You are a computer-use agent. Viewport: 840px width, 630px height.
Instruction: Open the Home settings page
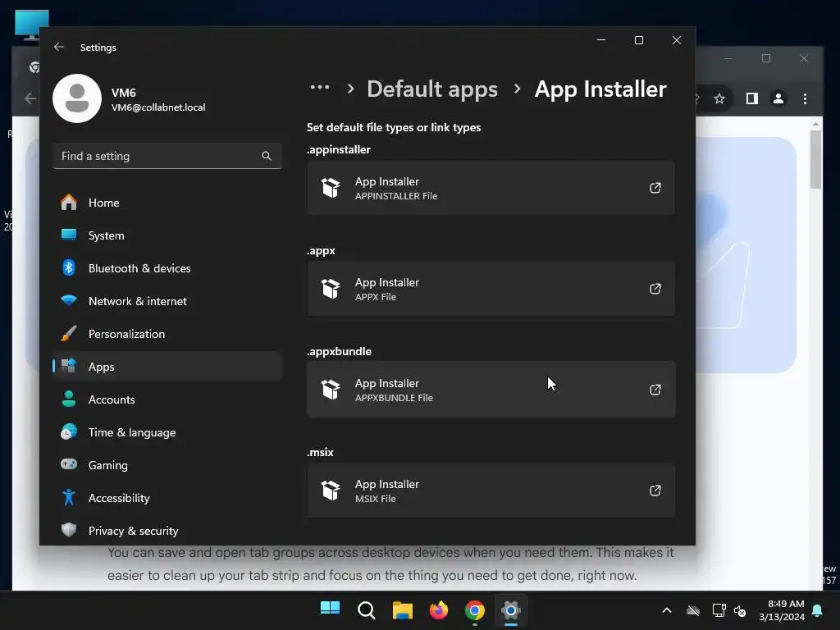[x=167, y=203]
